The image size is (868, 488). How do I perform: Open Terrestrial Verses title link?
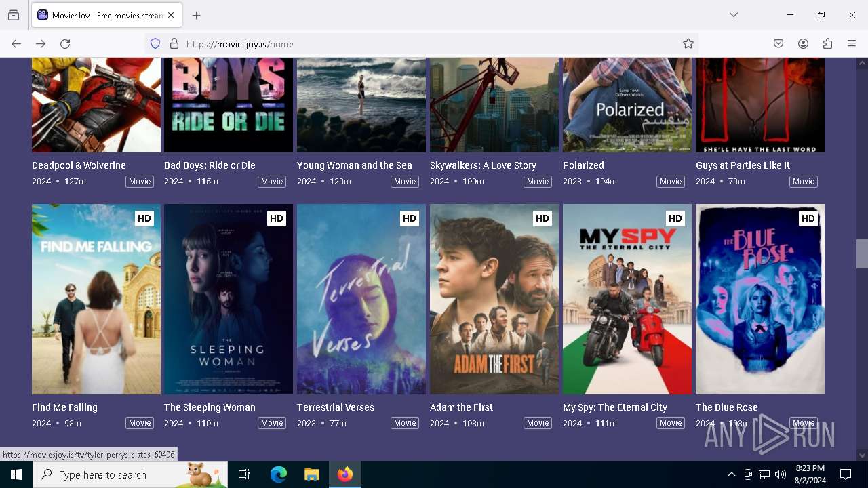336,407
